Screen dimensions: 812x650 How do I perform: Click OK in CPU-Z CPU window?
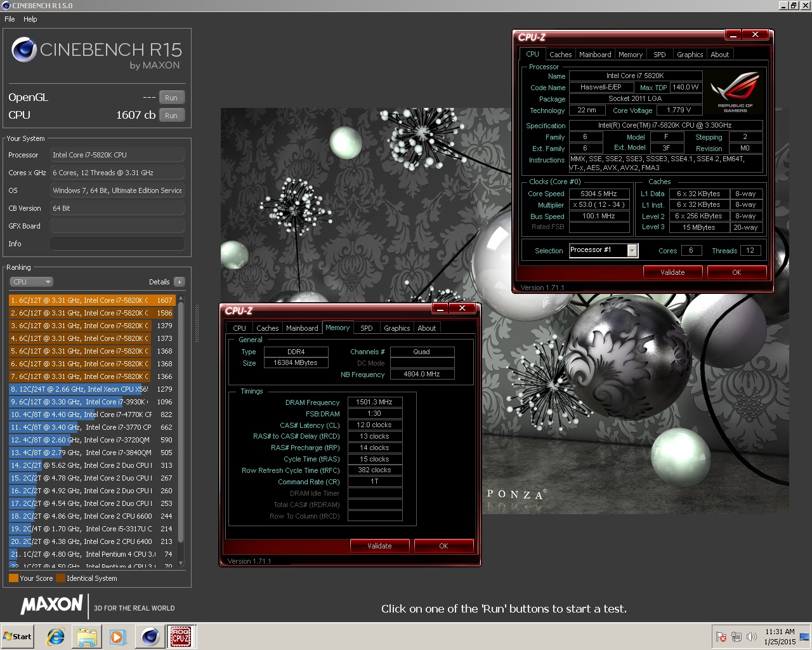tap(737, 272)
